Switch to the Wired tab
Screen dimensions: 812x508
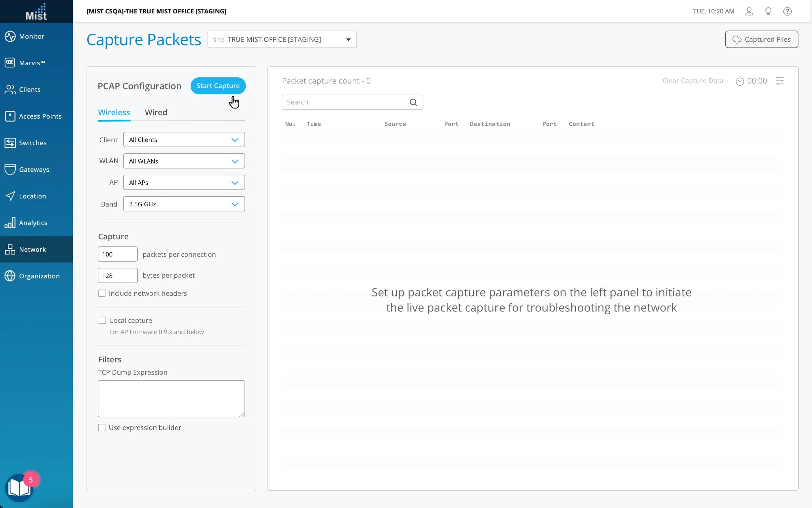(156, 112)
